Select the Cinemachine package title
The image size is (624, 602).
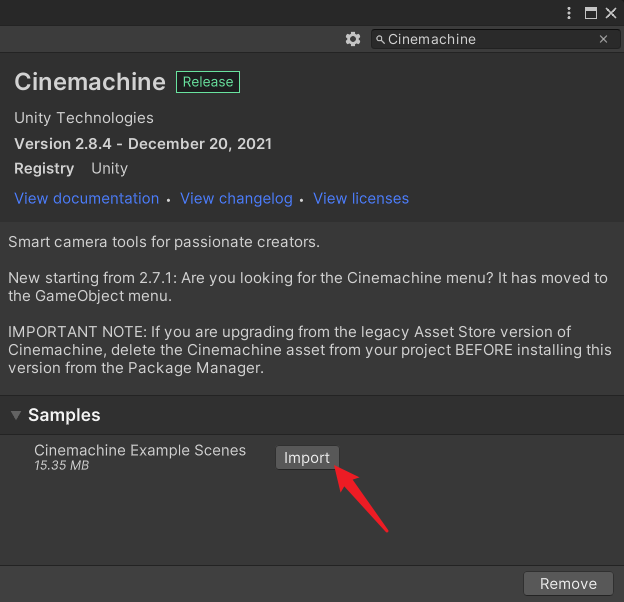pos(90,82)
